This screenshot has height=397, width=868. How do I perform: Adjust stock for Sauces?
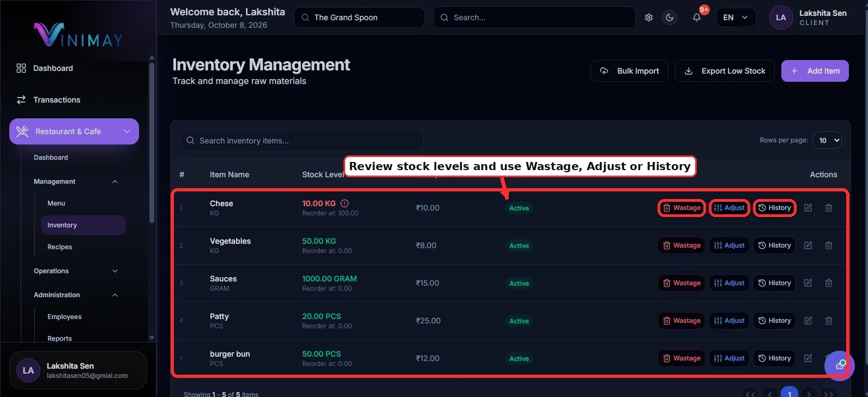click(729, 283)
